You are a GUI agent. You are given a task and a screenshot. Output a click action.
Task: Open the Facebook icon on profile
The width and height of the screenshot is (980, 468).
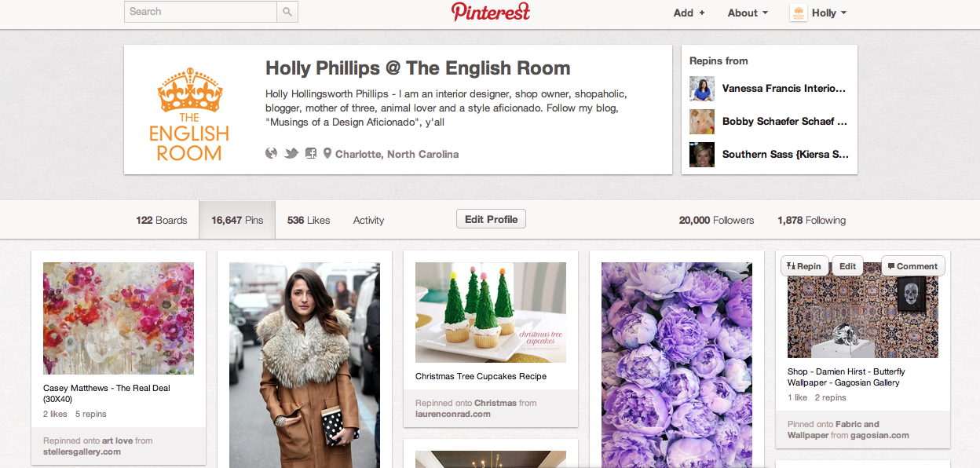click(x=311, y=154)
